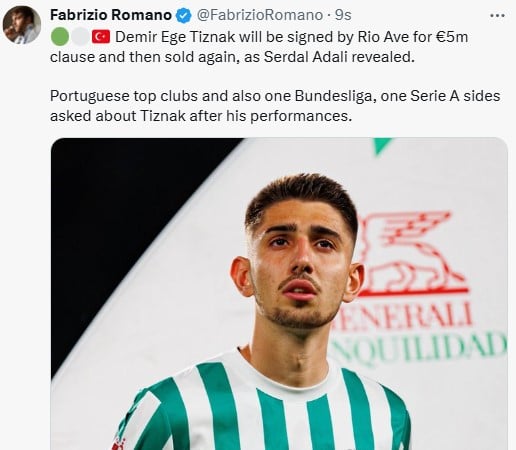
Task: Click the "Portuguese top clubs" paragraph
Action: pos(275,106)
